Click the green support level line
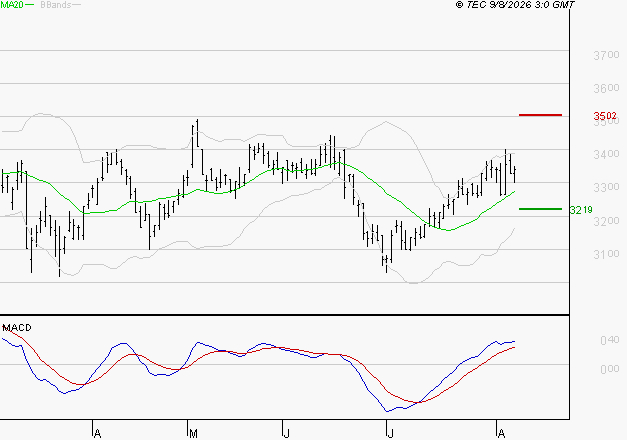The height and width of the screenshot is (440, 627). coord(540,209)
